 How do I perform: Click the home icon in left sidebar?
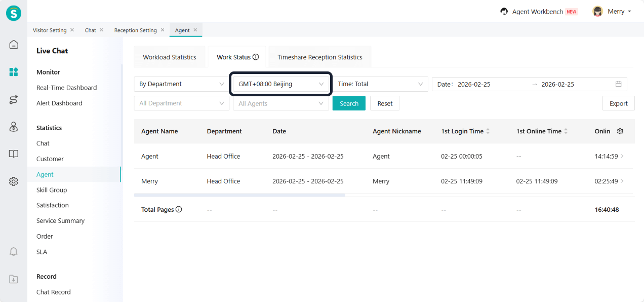[14, 45]
